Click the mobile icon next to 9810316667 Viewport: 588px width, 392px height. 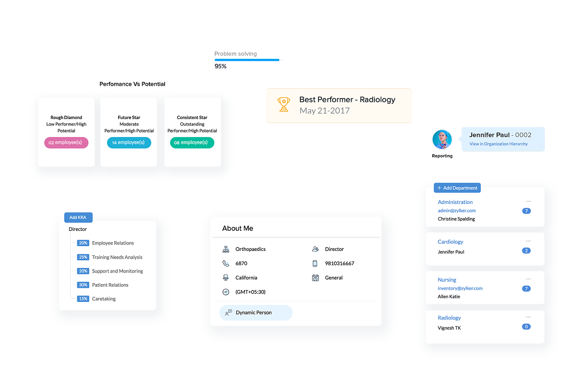[x=315, y=264]
